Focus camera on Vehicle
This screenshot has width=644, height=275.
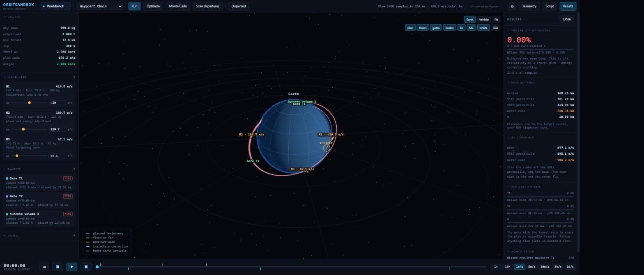click(484, 19)
